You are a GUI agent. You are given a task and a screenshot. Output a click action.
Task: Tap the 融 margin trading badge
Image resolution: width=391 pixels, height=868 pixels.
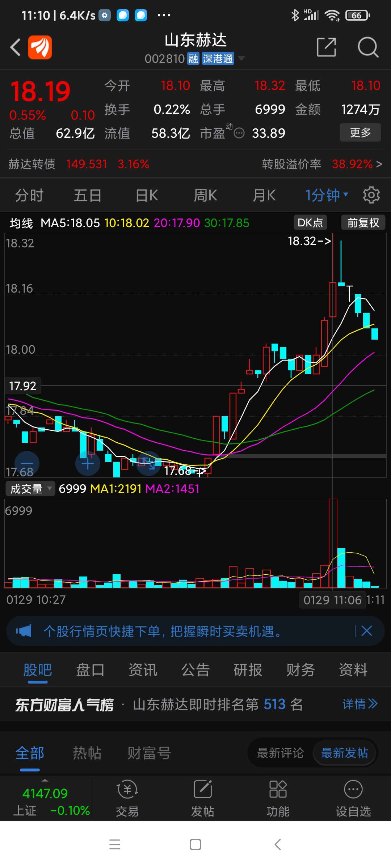click(193, 59)
